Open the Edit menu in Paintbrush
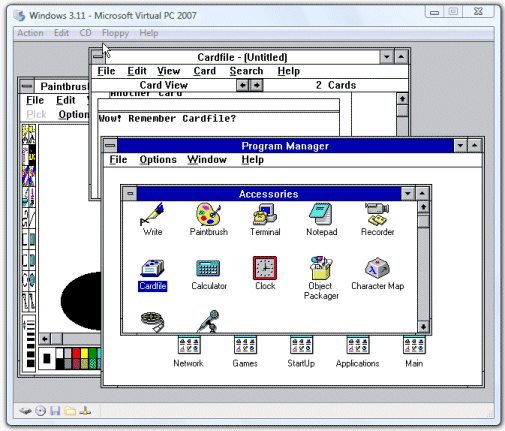Image resolution: width=505 pixels, height=431 pixels. pos(66,100)
